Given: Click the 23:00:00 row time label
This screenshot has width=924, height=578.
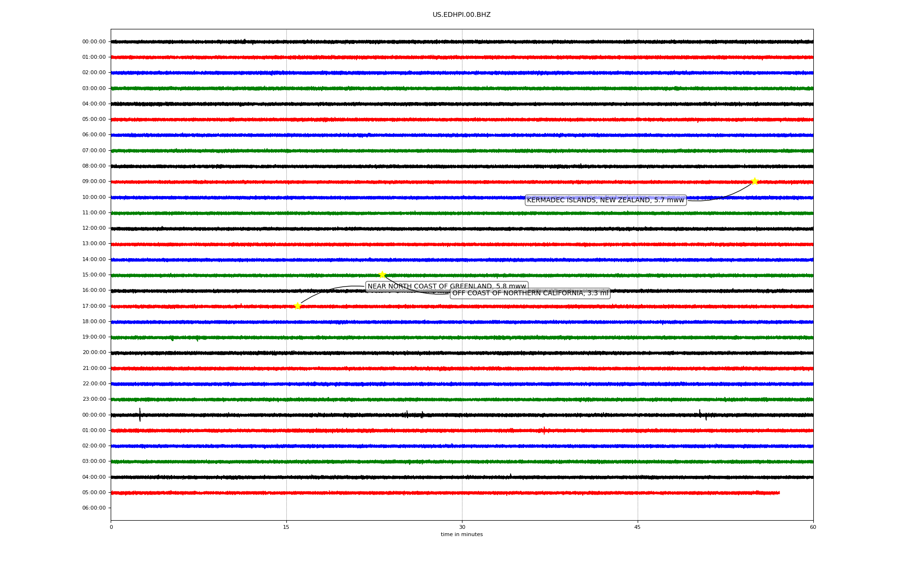Looking at the screenshot, I should [x=94, y=399].
